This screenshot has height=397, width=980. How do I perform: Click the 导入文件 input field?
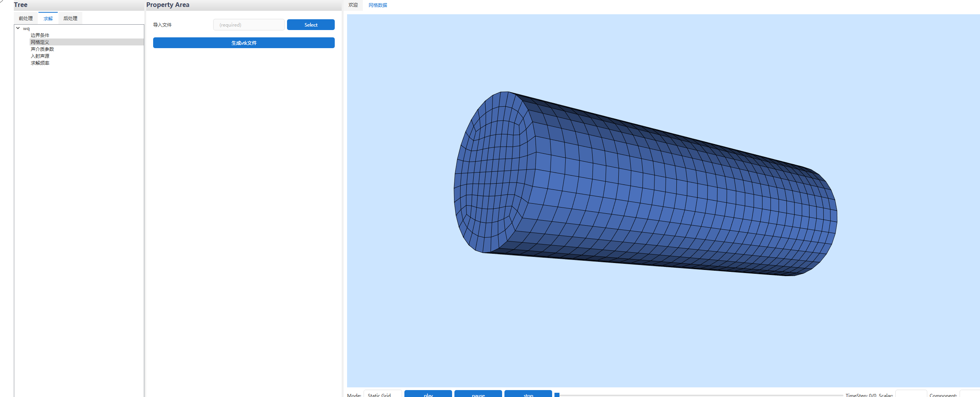click(x=249, y=25)
